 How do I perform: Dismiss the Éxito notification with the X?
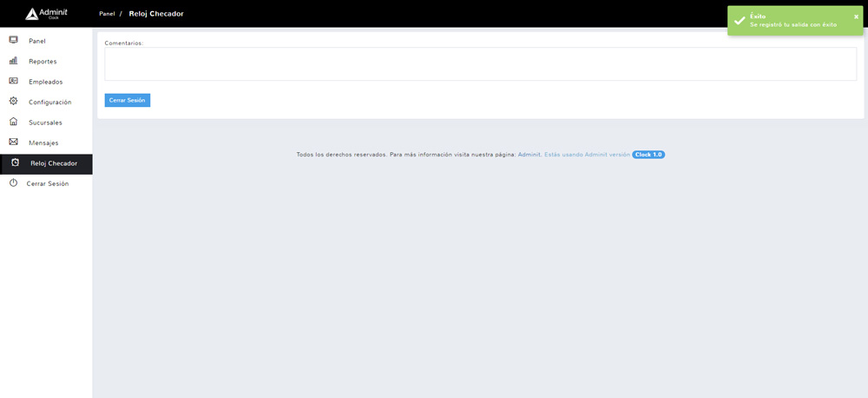[856, 17]
